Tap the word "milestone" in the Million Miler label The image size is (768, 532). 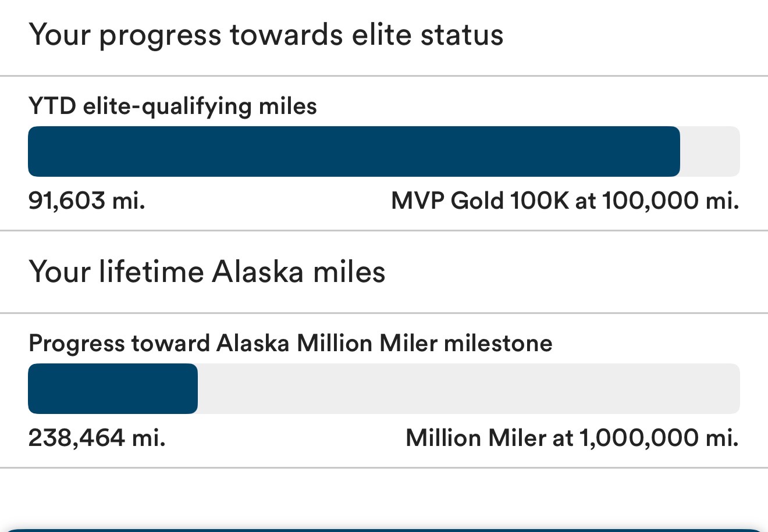click(x=498, y=344)
